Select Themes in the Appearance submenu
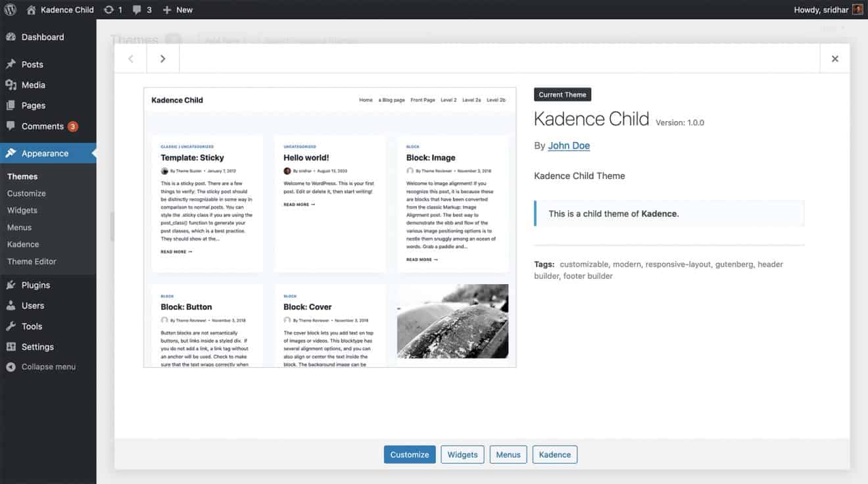 pyautogui.click(x=22, y=176)
